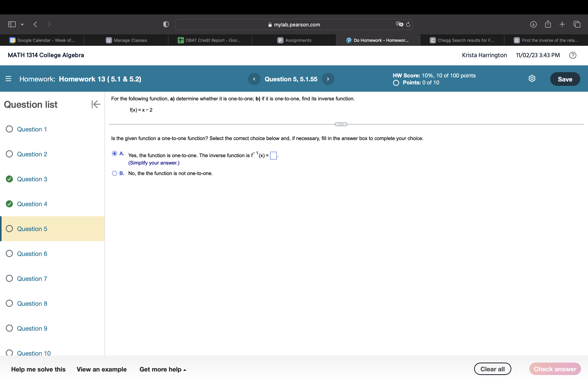
Task: Select answer choice B radio button
Action: [x=114, y=173]
